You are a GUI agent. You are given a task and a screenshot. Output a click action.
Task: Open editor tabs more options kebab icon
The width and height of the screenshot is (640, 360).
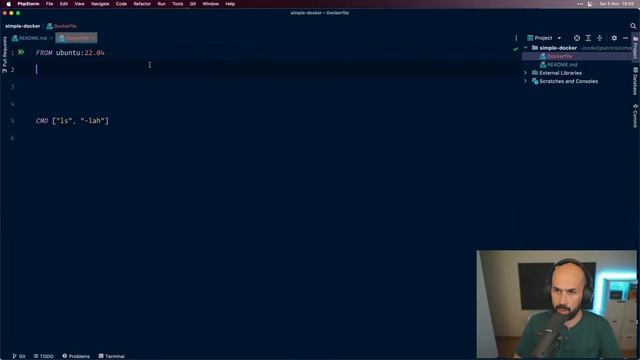click(516, 38)
